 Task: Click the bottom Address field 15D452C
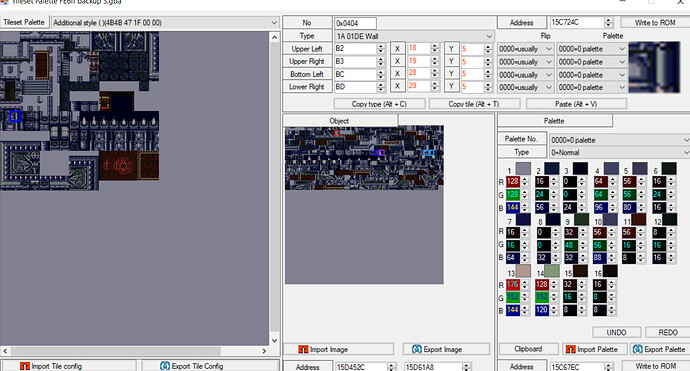[x=361, y=367]
